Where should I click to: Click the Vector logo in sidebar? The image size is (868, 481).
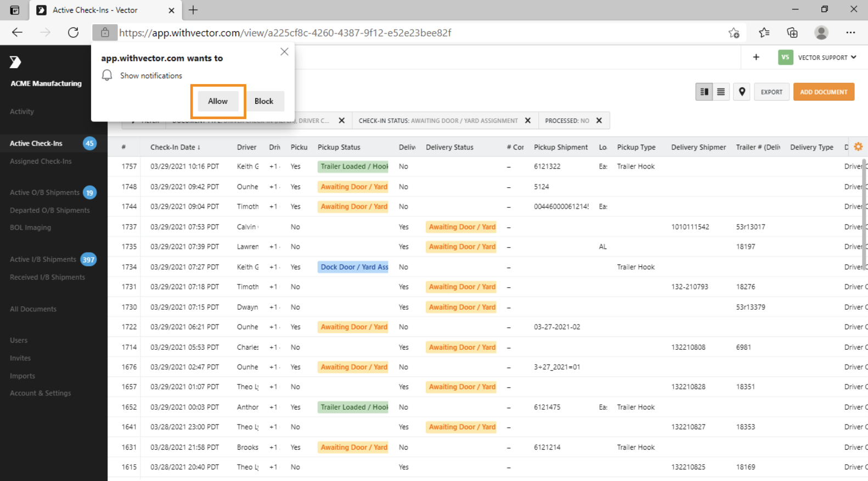(x=15, y=62)
